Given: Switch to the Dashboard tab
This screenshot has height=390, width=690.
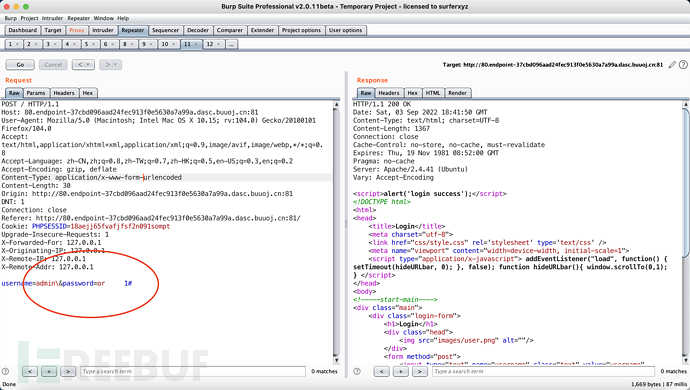Looking at the screenshot, I should coord(22,30).
